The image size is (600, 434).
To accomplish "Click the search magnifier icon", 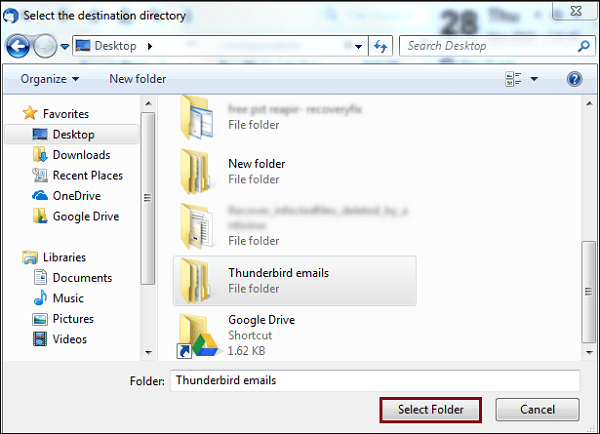I will 584,46.
